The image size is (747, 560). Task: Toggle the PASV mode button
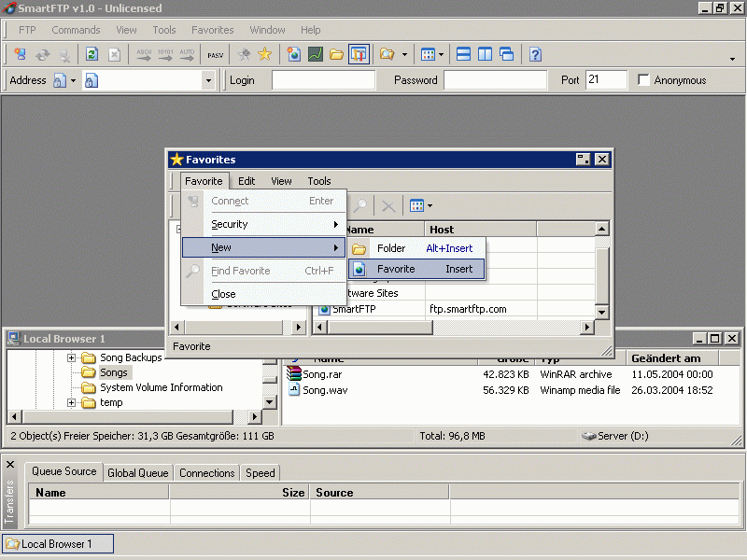pyautogui.click(x=216, y=55)
